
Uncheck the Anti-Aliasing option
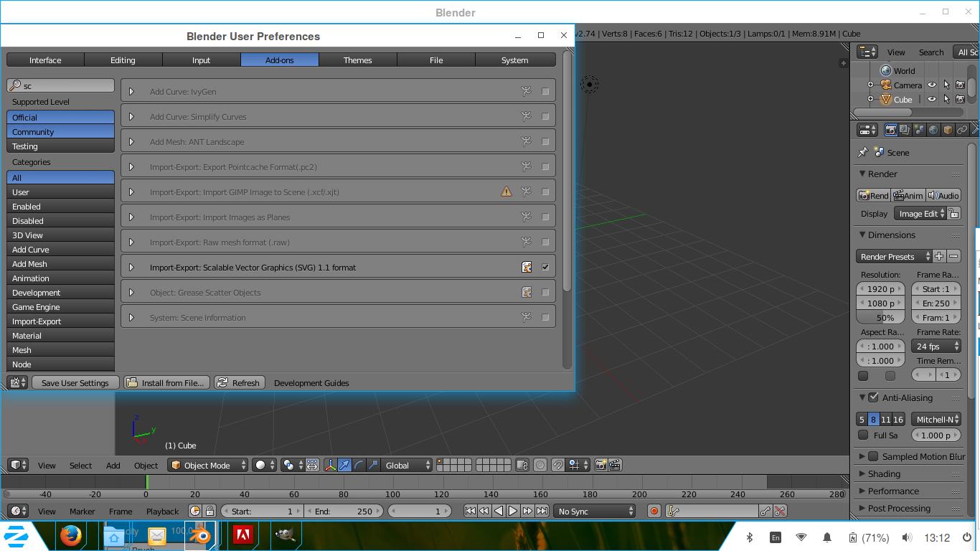[873, 397]
